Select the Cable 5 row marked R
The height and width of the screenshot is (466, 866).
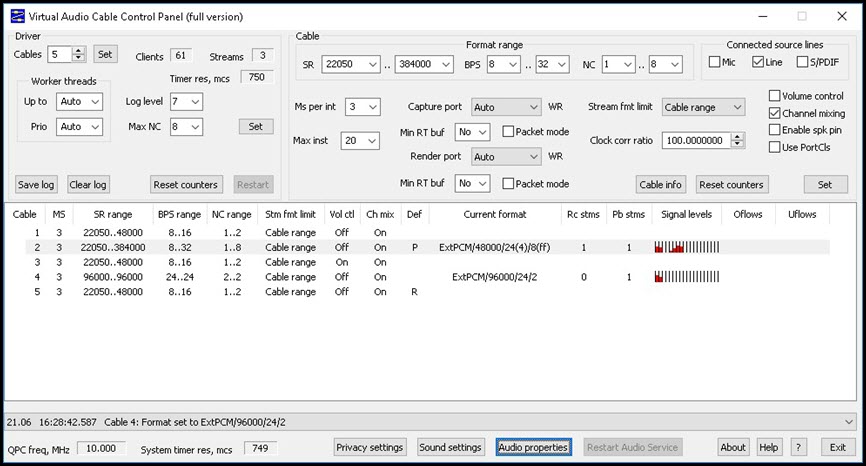pyautogui.click(x=427, y=292)
